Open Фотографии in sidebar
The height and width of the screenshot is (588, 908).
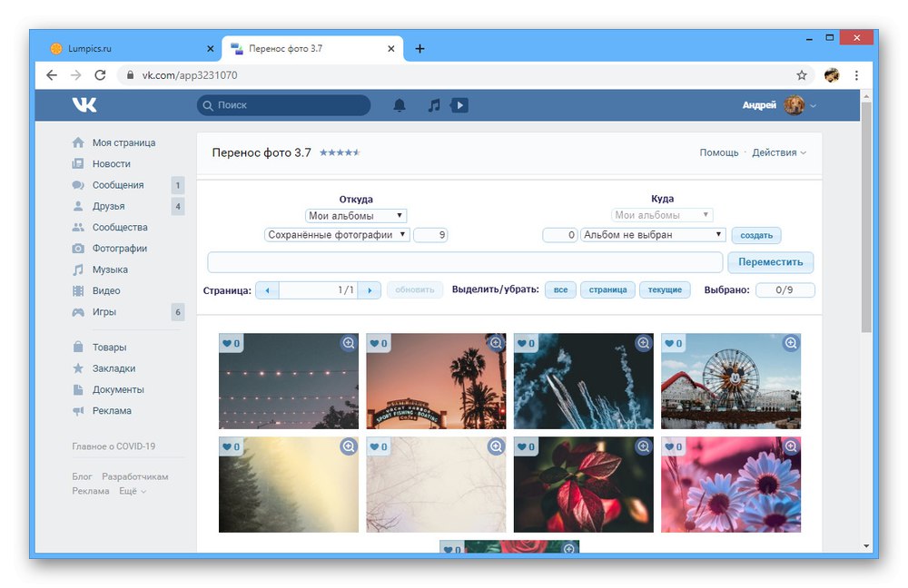(x=119, y=249)
